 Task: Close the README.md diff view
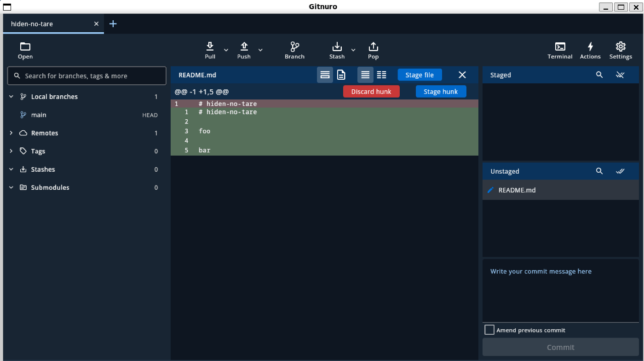462,75
